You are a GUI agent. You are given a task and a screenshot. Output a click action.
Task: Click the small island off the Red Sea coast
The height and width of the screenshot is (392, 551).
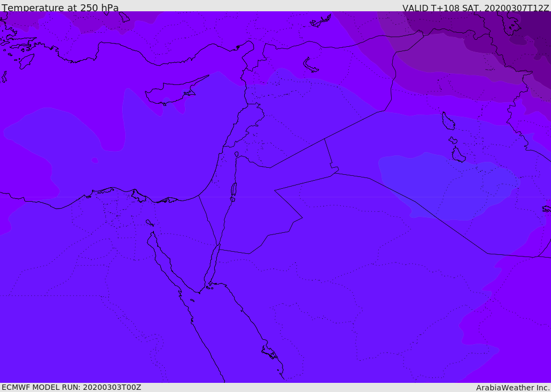point(269,352)
